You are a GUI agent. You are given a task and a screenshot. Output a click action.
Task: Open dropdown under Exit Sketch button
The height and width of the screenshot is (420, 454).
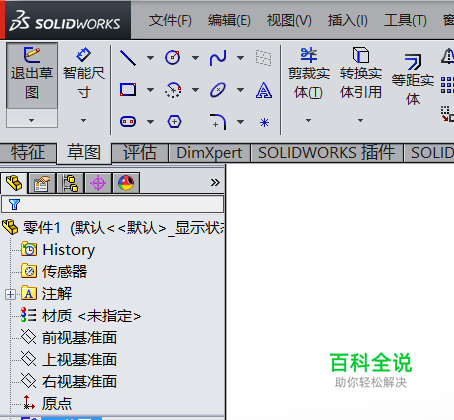pyautogui.click(x=32, y=119)
